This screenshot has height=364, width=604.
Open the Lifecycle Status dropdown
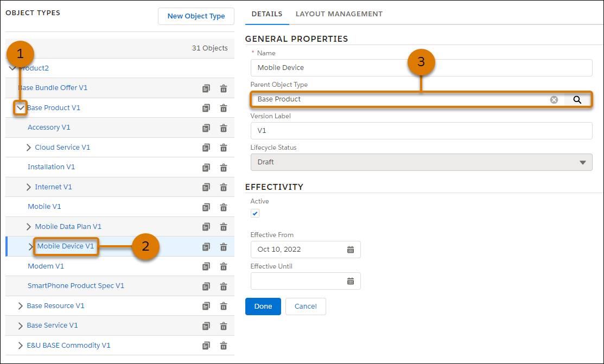(x=422, y=162)
